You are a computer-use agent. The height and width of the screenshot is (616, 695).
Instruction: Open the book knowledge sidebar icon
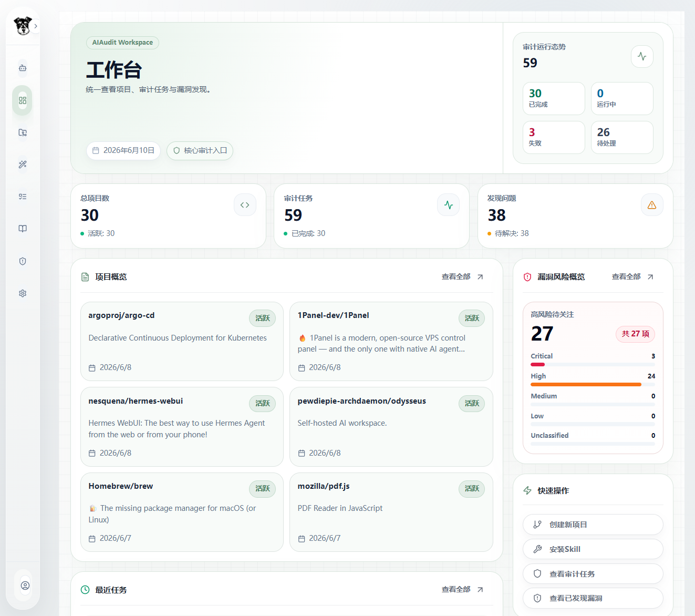(23, 229)
